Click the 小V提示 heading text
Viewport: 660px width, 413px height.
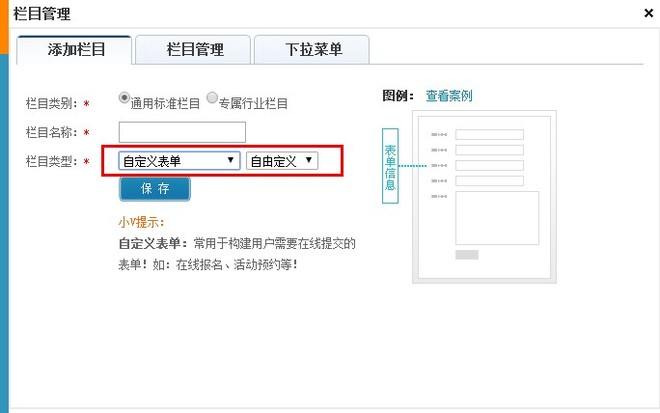[141, 222]
